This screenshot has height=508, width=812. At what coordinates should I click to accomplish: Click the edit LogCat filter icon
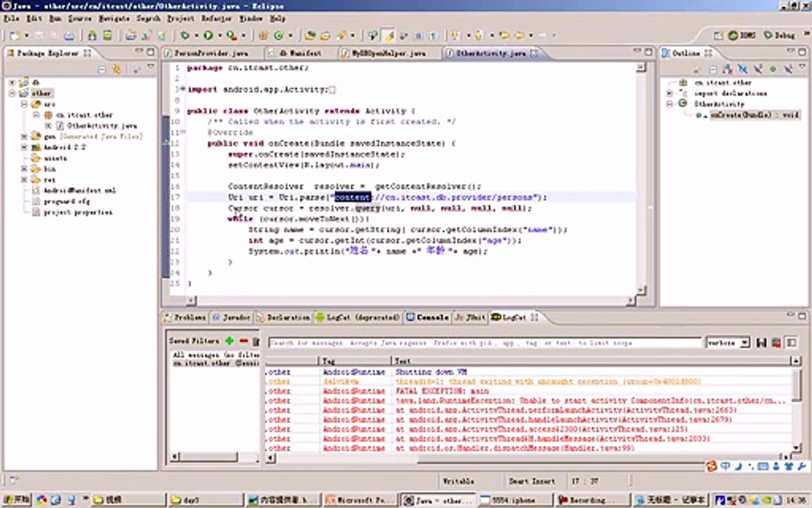coord(255,341)
